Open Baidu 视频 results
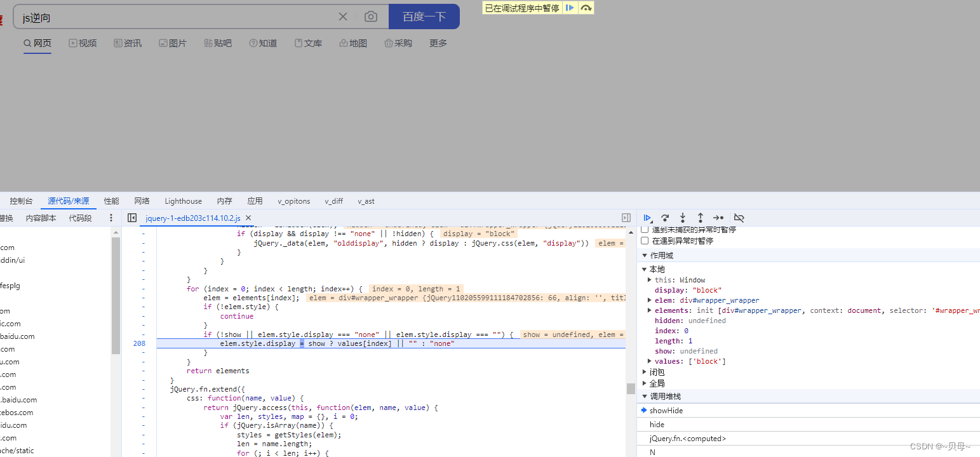This screenshot has width=980, height=457. [x=83, y=43]
